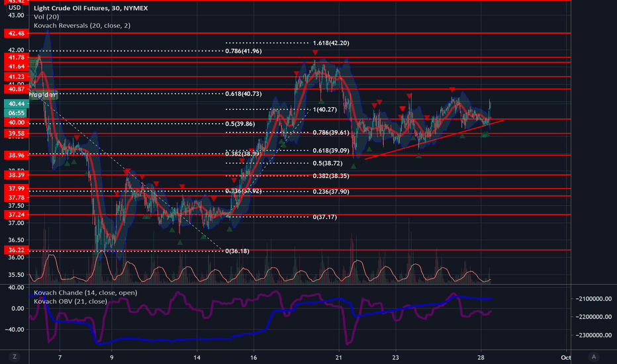The height and width of the screenshot is (364, 617).
Task: Click the Z timezone button at bottom left
Action: click(x=15, y=357)
